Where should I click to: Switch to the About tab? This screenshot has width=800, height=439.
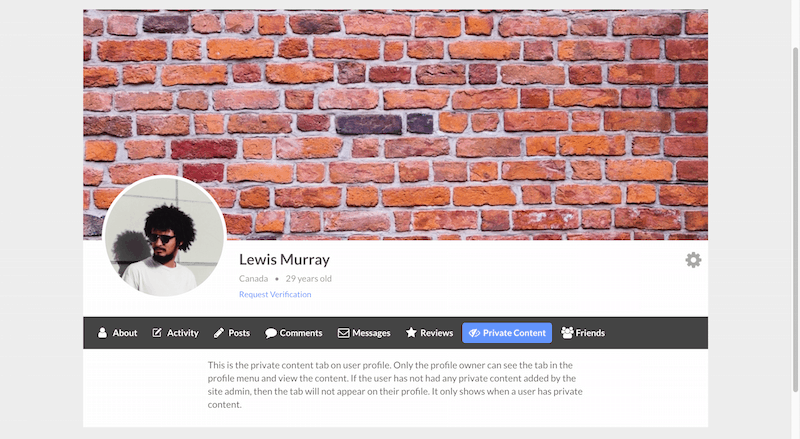[117, 333]
